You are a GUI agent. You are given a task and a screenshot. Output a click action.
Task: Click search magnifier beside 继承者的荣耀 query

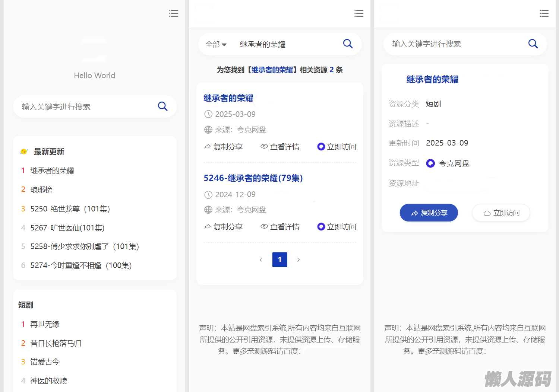point(348,44)
